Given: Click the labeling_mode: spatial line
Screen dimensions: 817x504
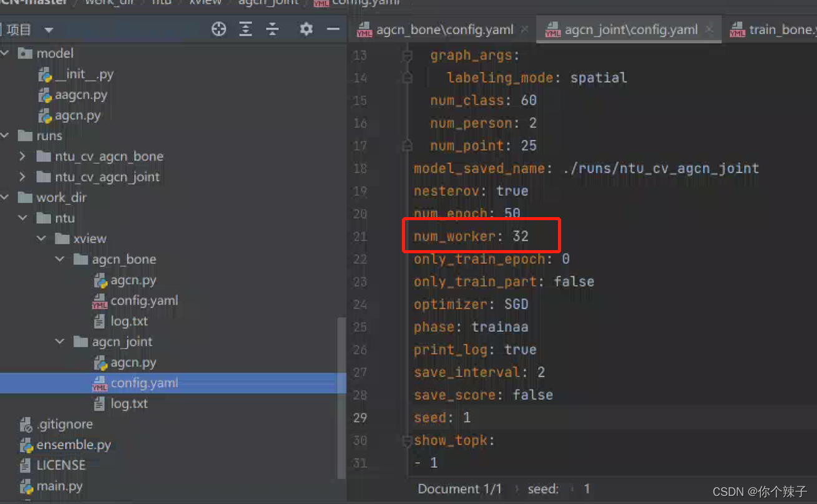Looking at the screenshot, I should coord(537,78).
